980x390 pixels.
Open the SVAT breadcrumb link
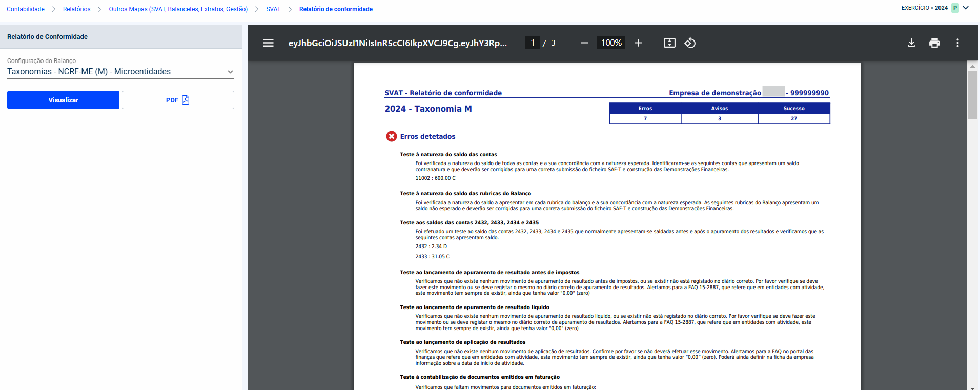[273, 9]
